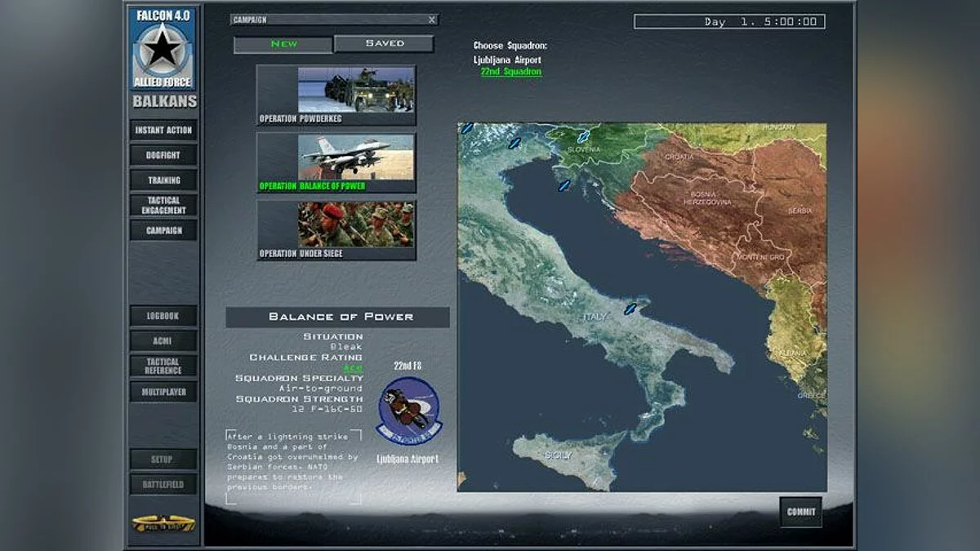Open the ACMI viewer
The width and height of the screenshot is (980, 551).
(163, 341)
